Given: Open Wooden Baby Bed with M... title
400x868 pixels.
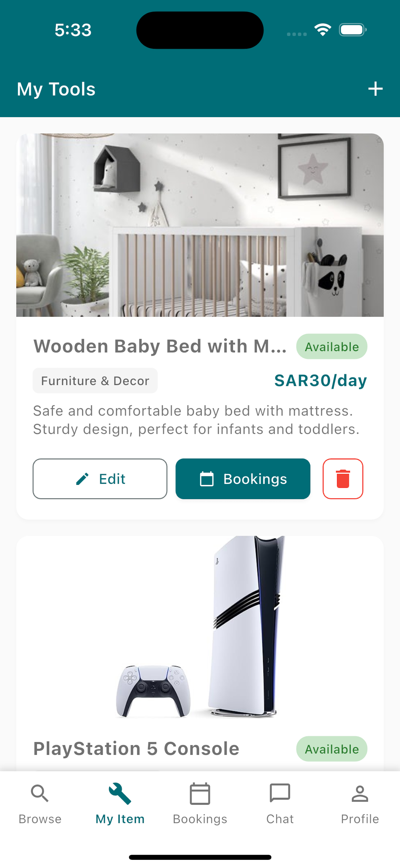Looking at the screenshot, I should click(160, 347).
